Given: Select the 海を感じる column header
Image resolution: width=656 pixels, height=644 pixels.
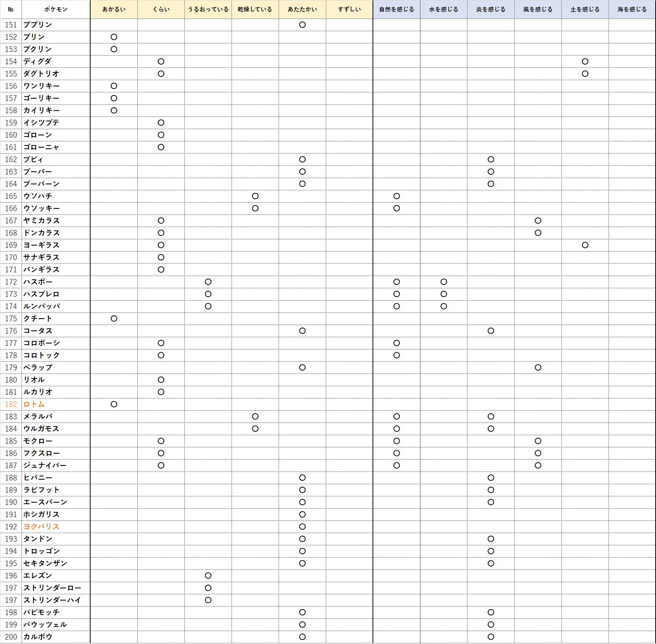Looking at the screenshot, I should 632,9.
